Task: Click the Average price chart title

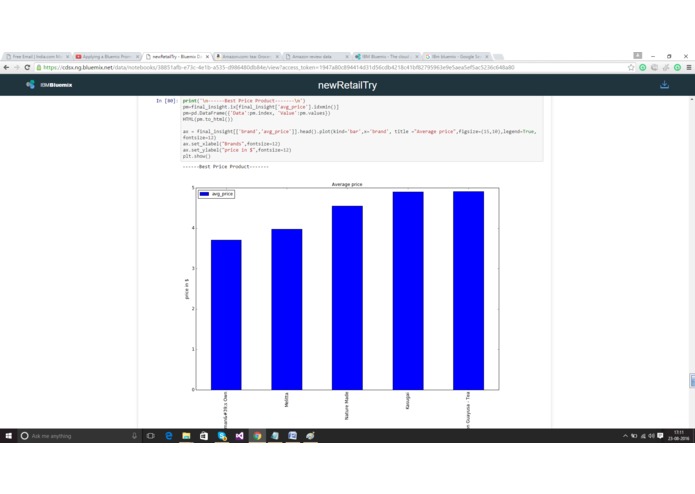Action: pyautogui.click(x=347, y=184)
